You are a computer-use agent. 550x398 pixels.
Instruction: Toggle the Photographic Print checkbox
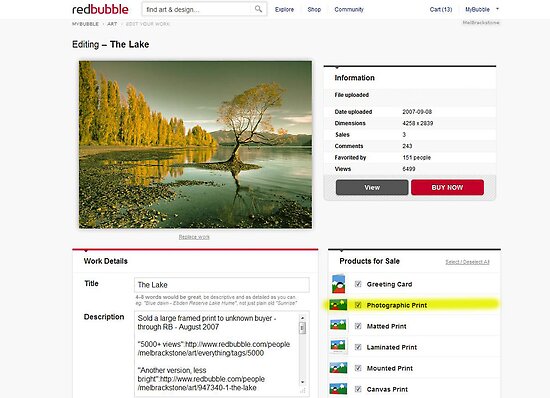(x=358, y=305)
